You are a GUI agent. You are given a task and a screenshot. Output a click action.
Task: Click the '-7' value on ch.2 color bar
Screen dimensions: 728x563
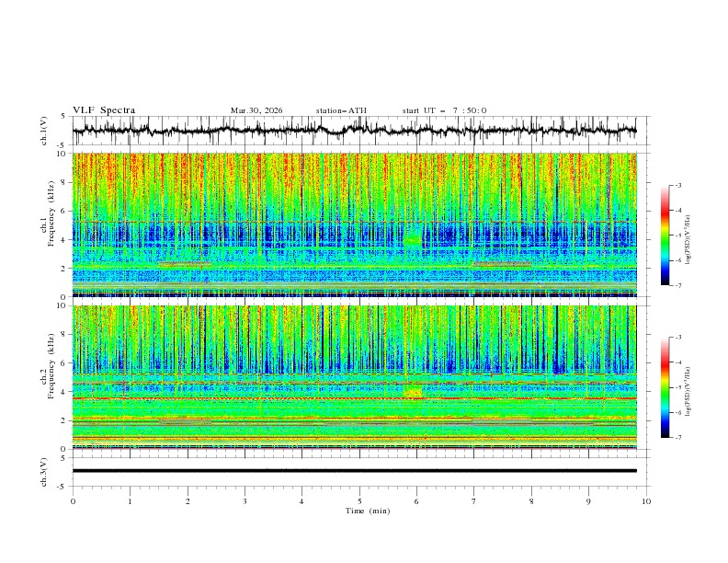tap(677, 437)
